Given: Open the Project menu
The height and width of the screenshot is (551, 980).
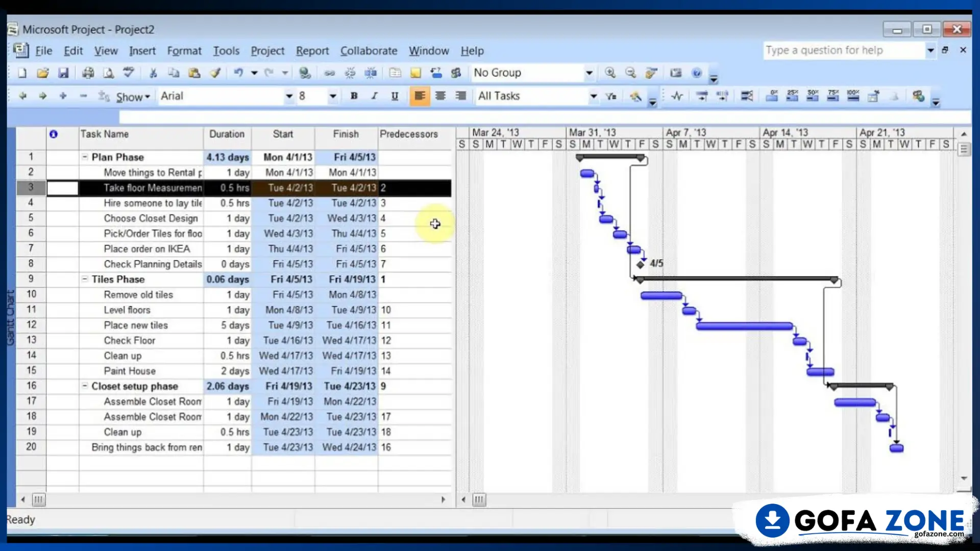Looking at the screenshot, I should 267,51.
